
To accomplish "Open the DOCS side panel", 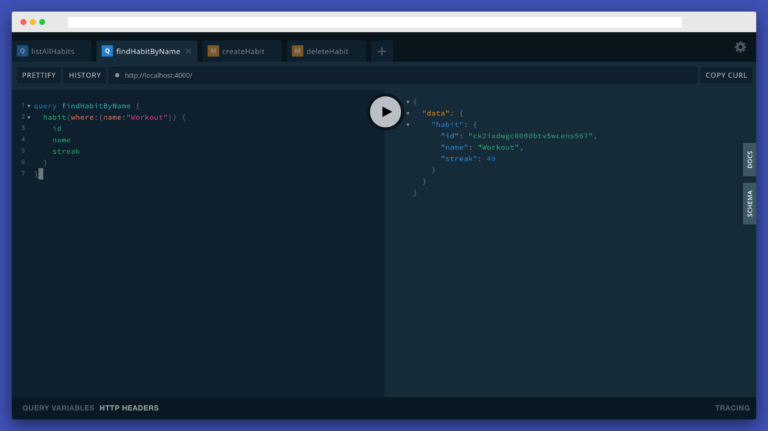I will pos(749,160).
